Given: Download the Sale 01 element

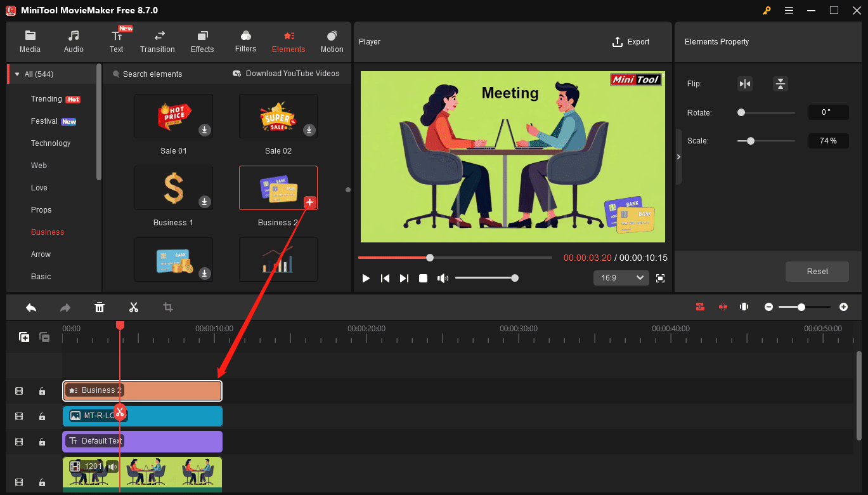Looking at the screenshot, I should pyautogui.click(x=205, y=130).
